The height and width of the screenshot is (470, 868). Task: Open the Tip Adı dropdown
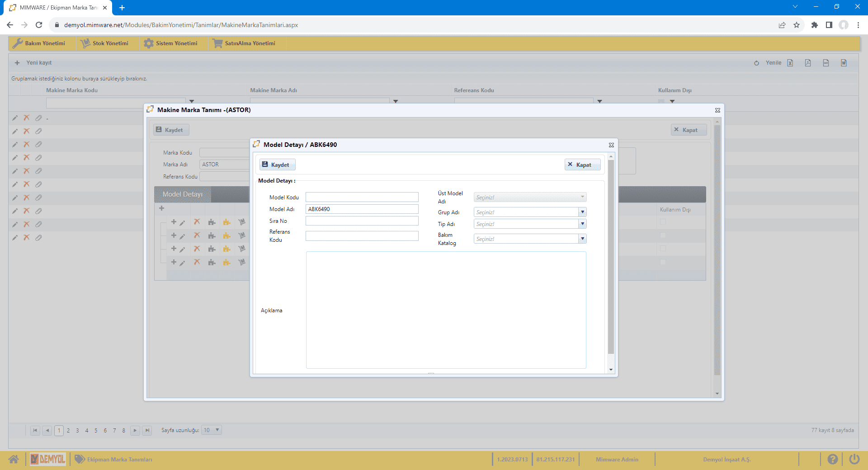[x=582, y=224]
